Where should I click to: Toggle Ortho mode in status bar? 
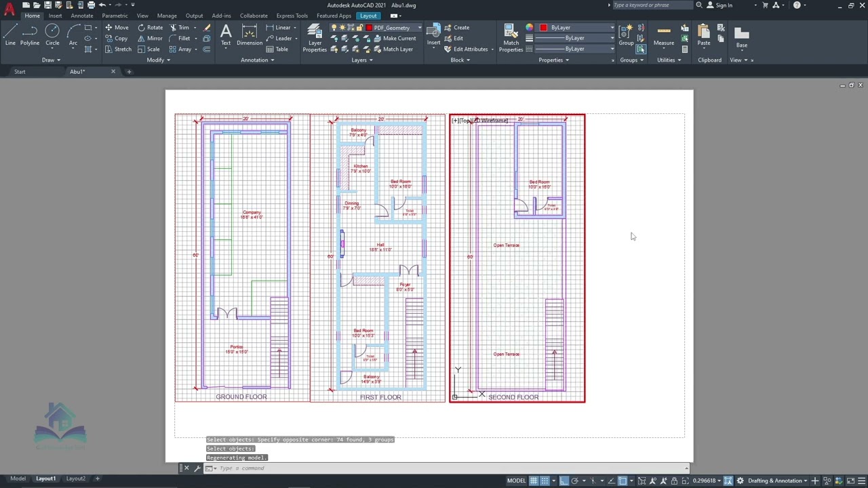coord(564,481)
